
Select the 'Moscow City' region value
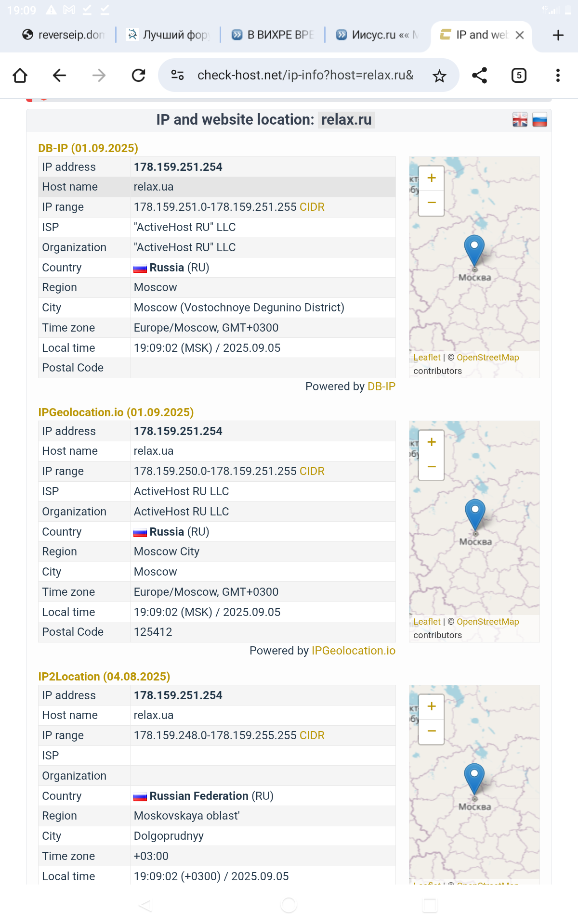[167, 552]
